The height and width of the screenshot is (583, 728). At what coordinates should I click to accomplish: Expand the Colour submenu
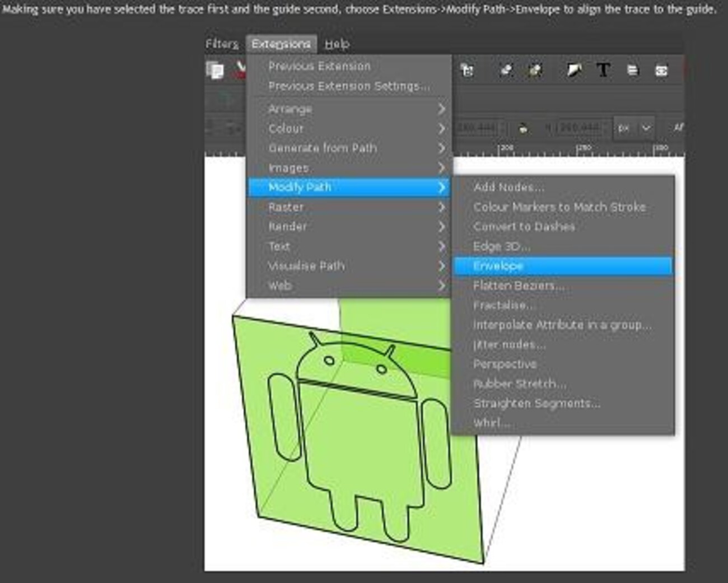click(349, 128)
